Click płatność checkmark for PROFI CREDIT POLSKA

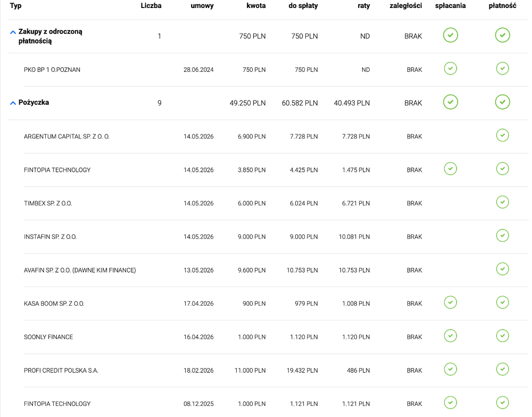(x=502, y=370)
